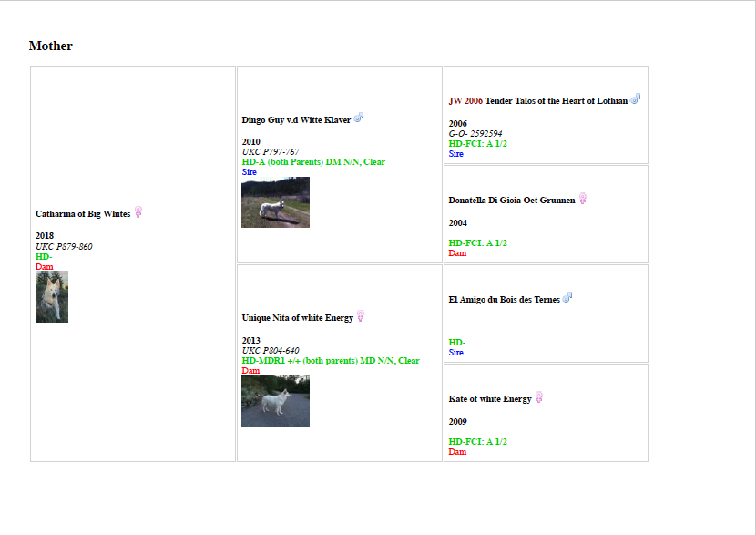The width and height of the screenshot is (756, 535).
Task: Click the male icon next to Dingo Guy
Action: tap(359, 118)
